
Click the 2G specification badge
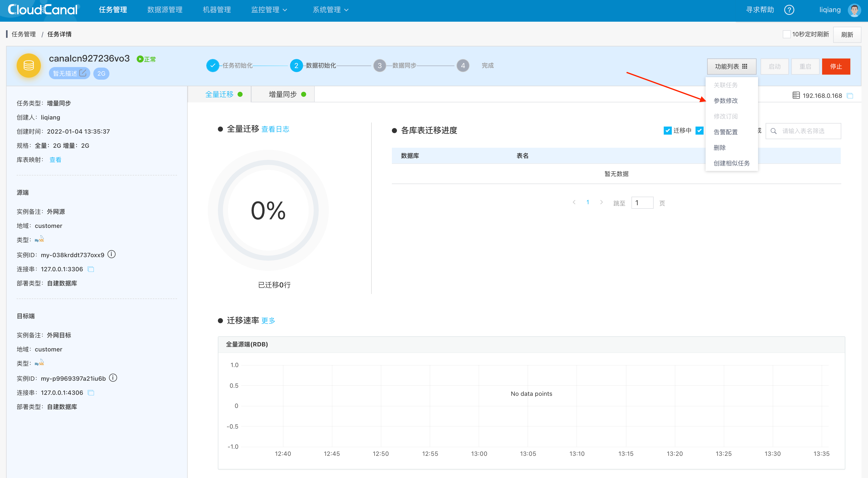tap(101, 73)
